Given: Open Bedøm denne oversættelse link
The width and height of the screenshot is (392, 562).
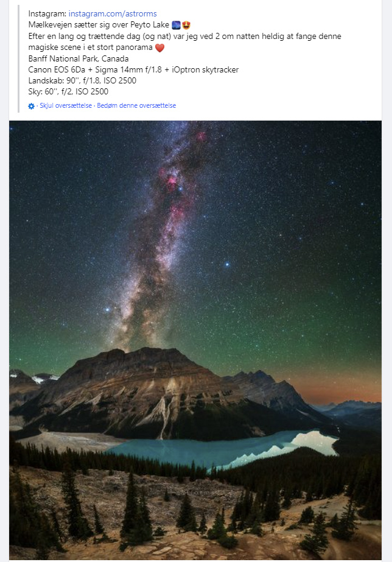Looking at the screenshot, I should [136, 105].
